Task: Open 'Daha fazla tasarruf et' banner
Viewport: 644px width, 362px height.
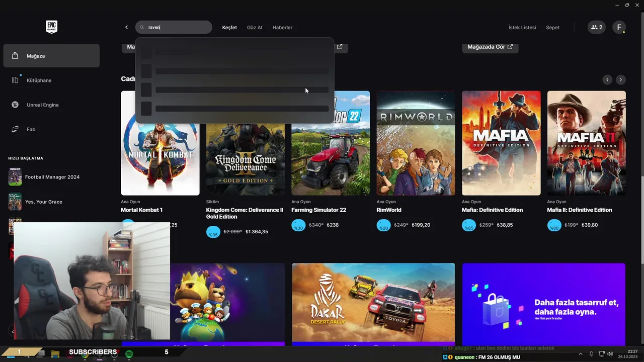Action: coord(543,304)
